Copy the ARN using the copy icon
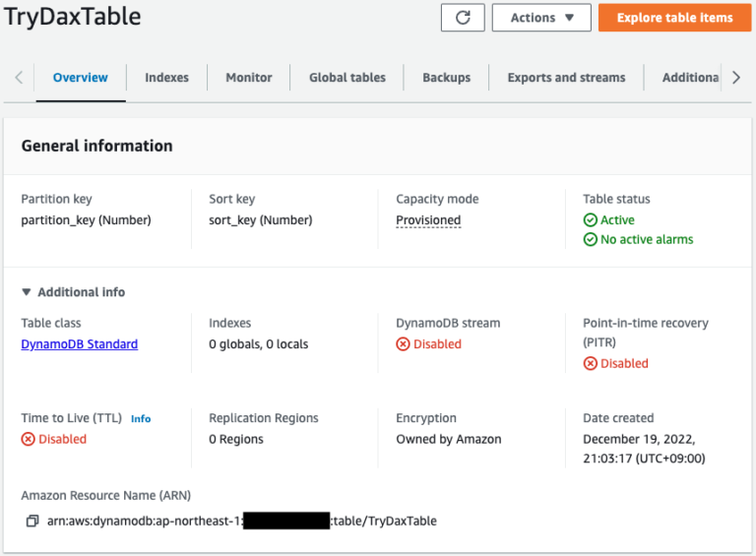This screenshot has height=556, width=756. [x=32, y=521]
